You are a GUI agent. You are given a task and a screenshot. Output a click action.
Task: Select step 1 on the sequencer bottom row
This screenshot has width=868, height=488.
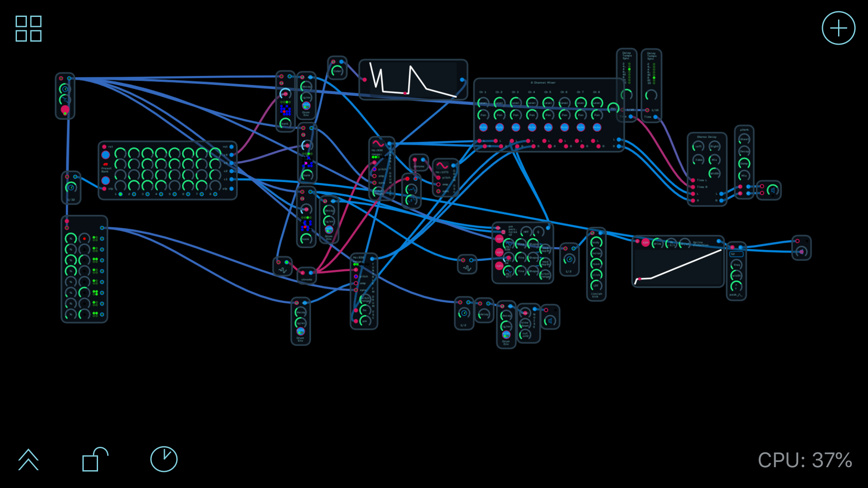tap(121, 194)
